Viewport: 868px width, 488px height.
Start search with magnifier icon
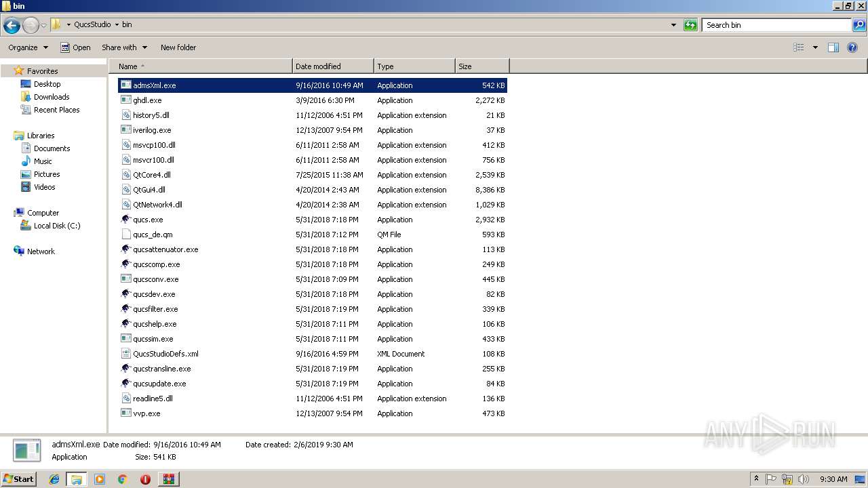(x=859, y=25)
